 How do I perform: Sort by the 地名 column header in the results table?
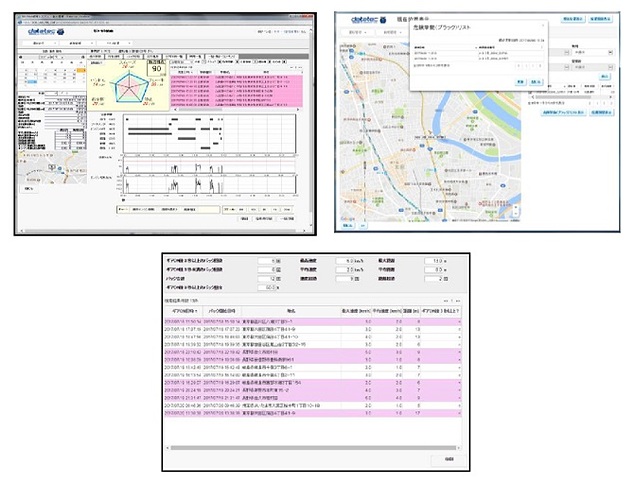[291, 311]
